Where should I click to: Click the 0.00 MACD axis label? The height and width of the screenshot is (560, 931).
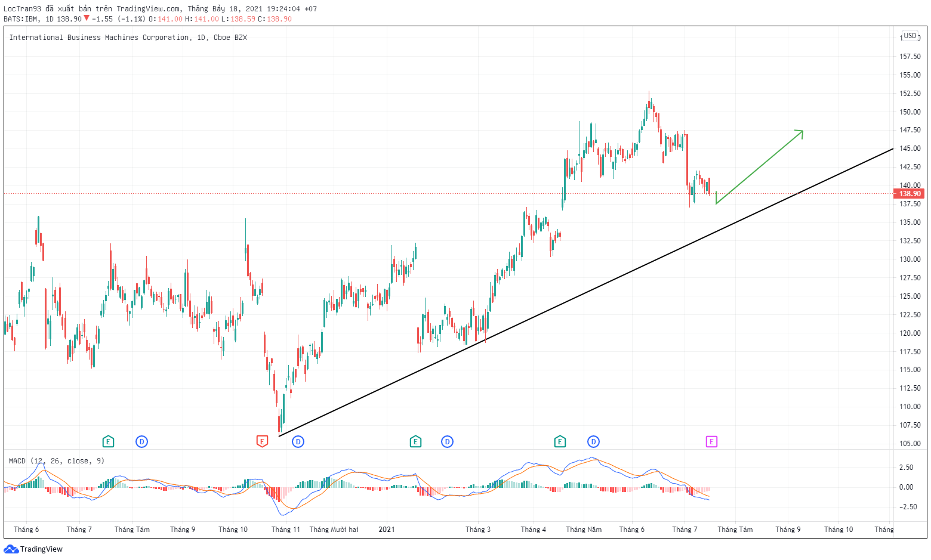[x=906, y=487]
